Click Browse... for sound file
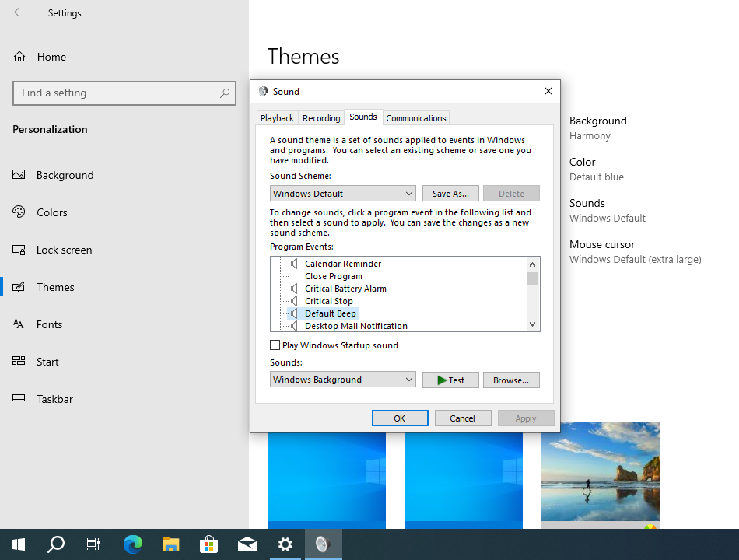The width and height of the screenshot is (739, 560). pyautogui.click(x=511, y=380)
